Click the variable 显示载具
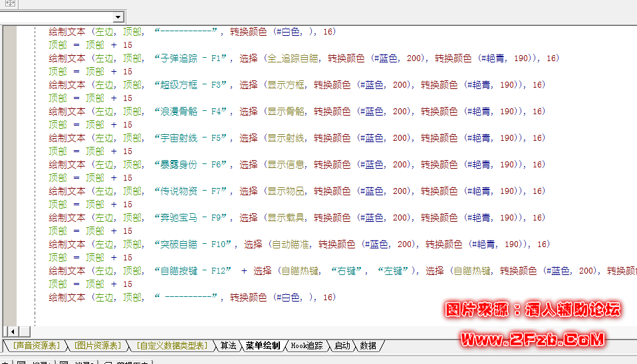 click(286, 218)
